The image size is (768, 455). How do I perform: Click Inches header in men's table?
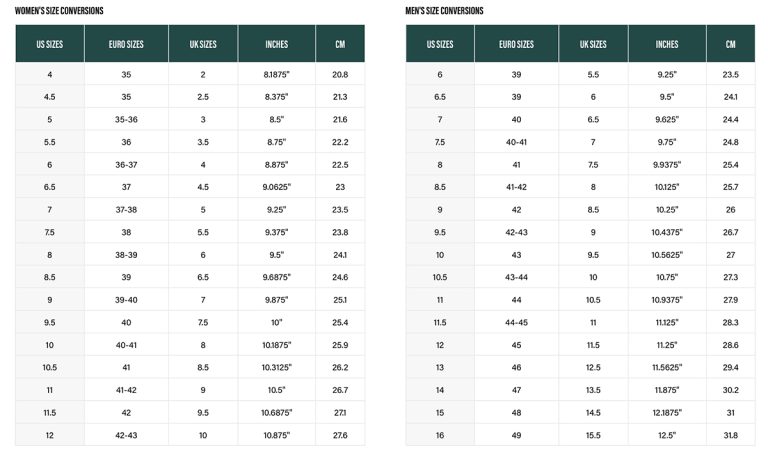click(667, 44)
